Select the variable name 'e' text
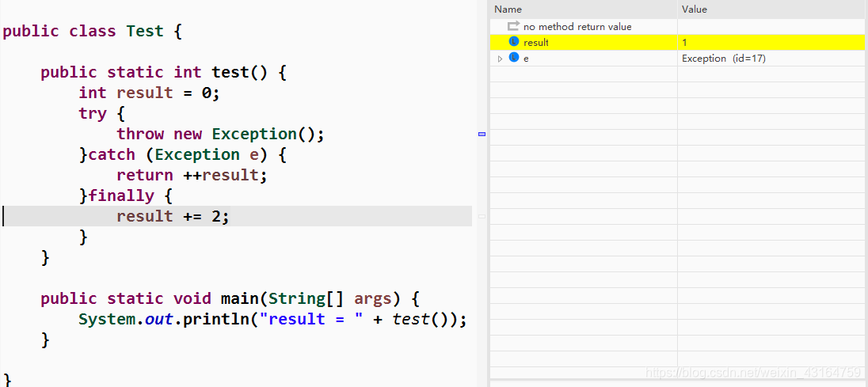The image size is (868, 387). [526, 59]
